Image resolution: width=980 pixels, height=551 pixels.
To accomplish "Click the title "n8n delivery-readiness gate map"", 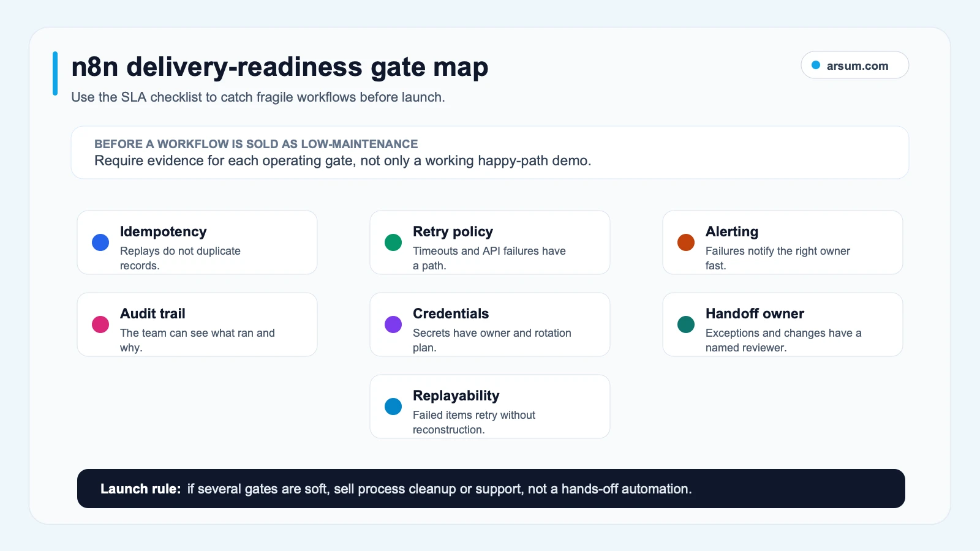I will click(x=280, y=67).
